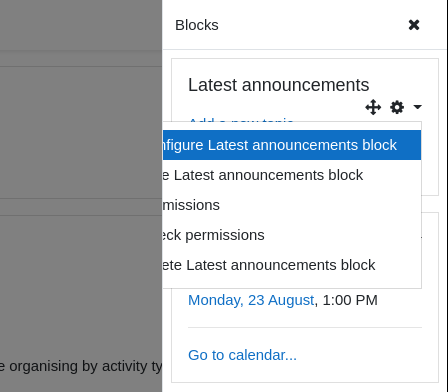This screenshot has height=392, width=448.
Task: Click the move icon for Latest announcements
Action: pos(373,107)
